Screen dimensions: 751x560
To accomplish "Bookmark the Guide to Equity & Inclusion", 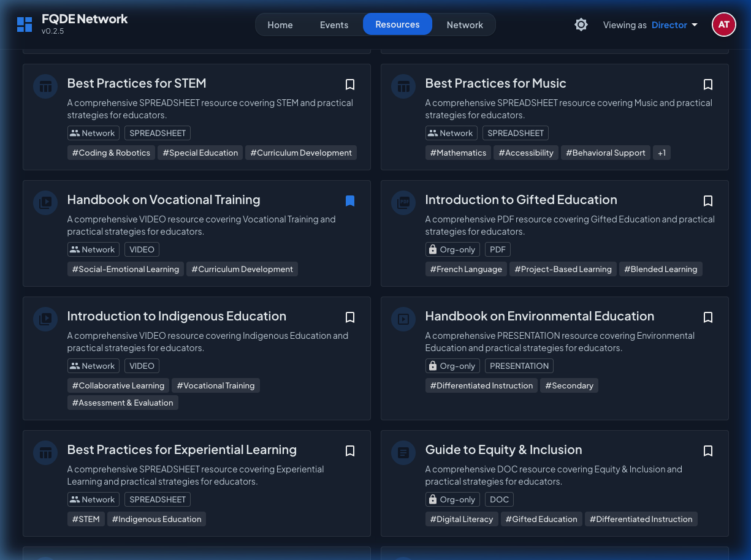I will (x=708, y=451).
